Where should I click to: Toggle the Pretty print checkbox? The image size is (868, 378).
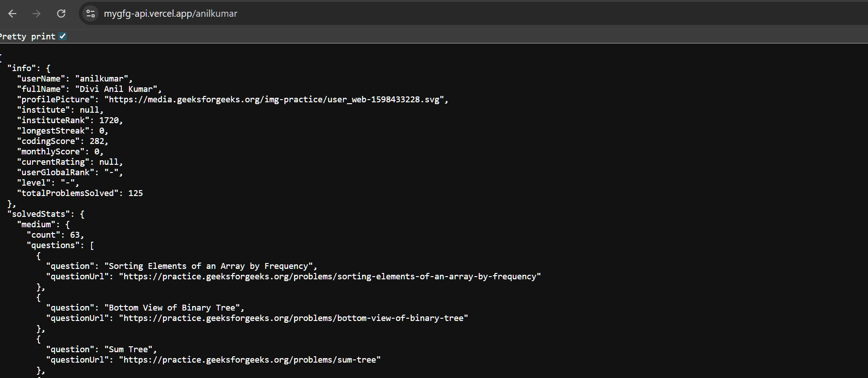[x=63, y=36]
